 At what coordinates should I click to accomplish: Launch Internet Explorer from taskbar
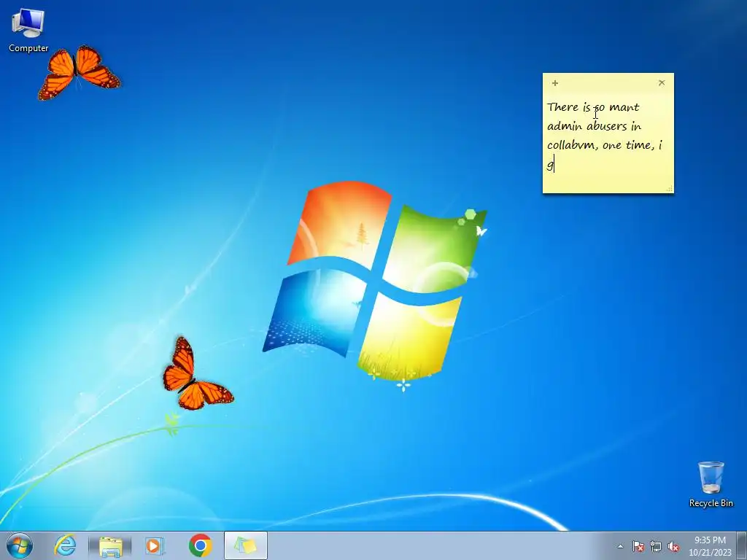tap(65, 545)
